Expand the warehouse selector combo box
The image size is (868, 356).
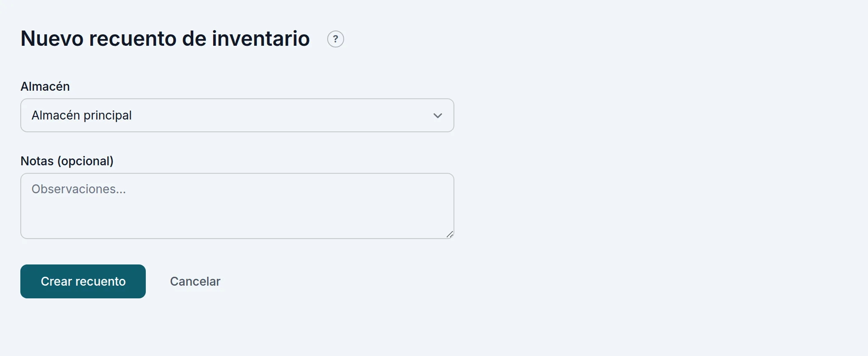point(237,115)
